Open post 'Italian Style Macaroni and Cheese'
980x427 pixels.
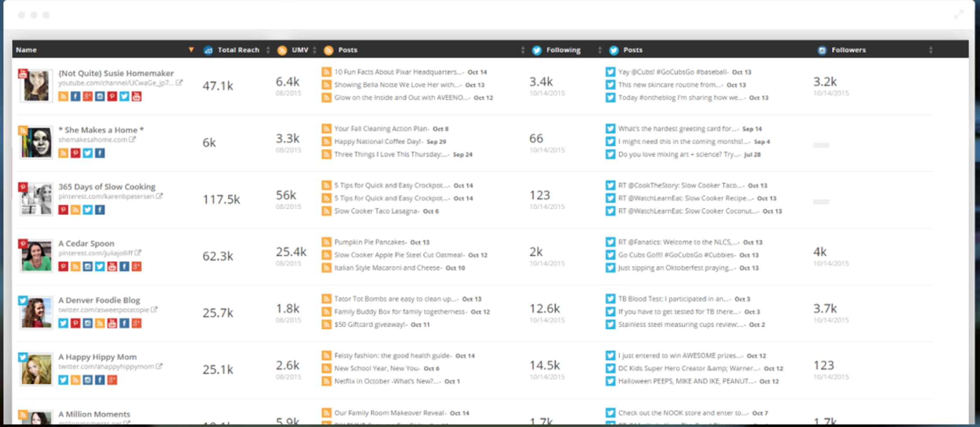[387, 268]
